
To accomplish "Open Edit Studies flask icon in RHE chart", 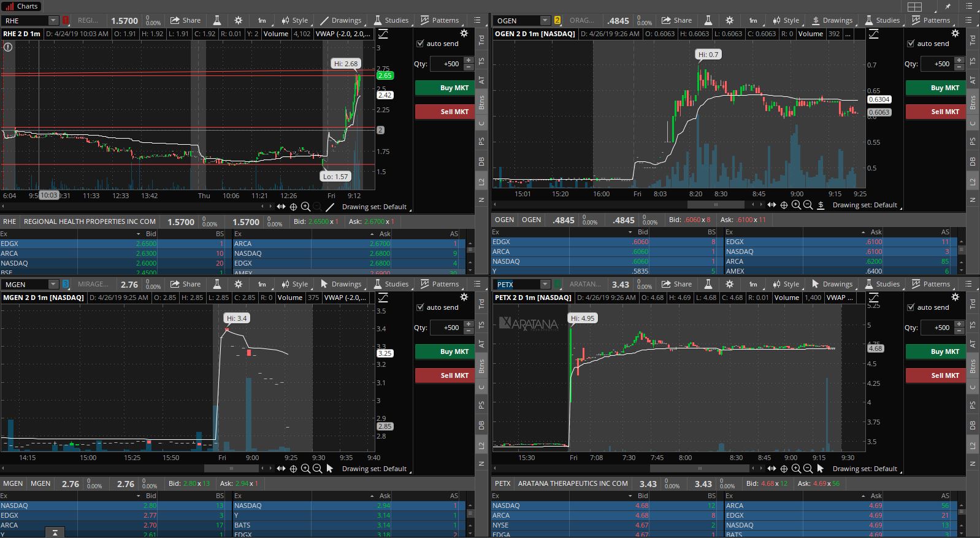I will tap(216, 20).
